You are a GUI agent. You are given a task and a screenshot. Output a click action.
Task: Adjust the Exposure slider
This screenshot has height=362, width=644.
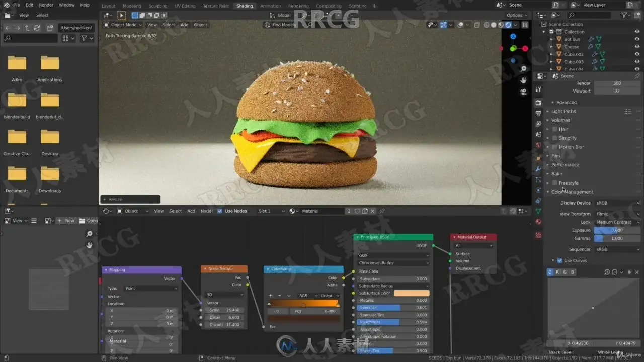tap(617, 230)
